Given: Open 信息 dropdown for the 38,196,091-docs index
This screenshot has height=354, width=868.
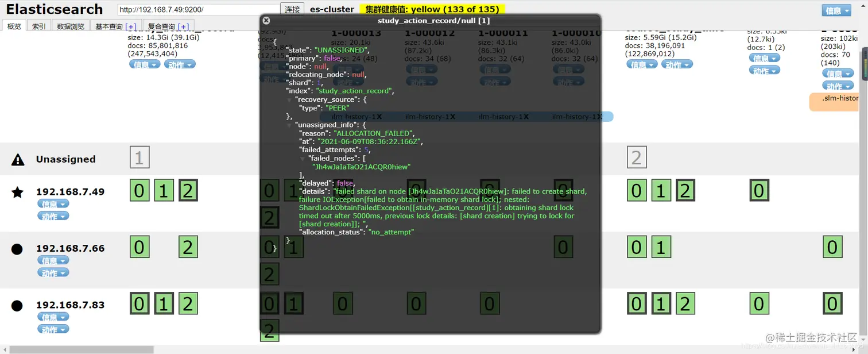Looking at the screenshot, I should (x=642, y=64).
